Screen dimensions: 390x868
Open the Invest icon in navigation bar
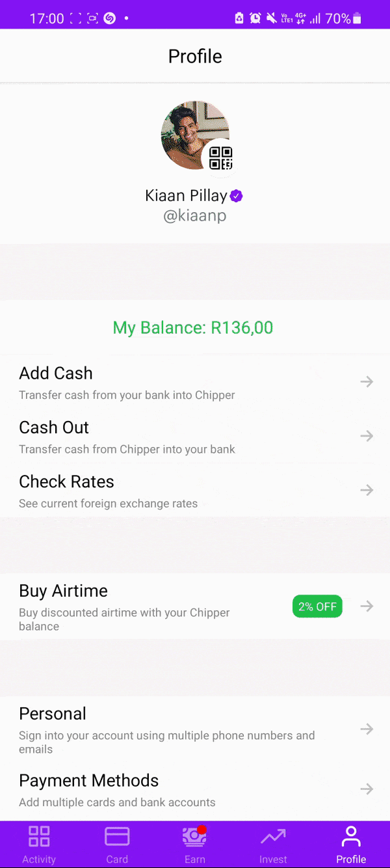(x=273, y=835)
